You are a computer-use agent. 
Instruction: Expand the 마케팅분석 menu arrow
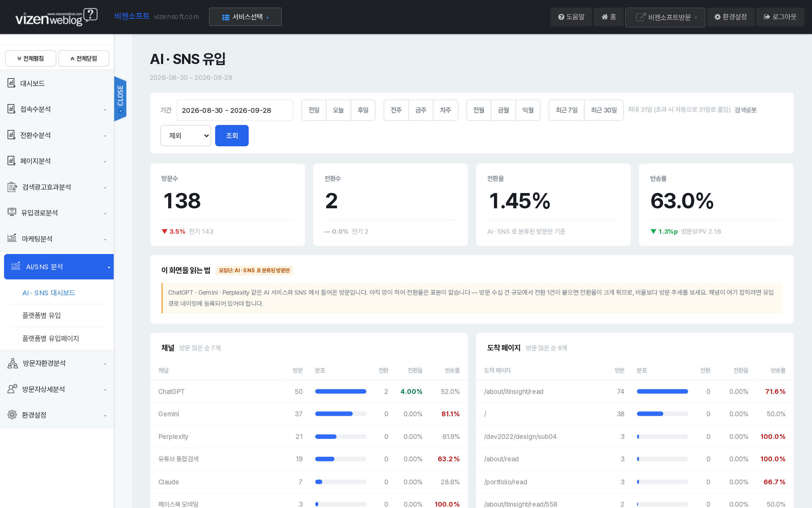(105, 239)
